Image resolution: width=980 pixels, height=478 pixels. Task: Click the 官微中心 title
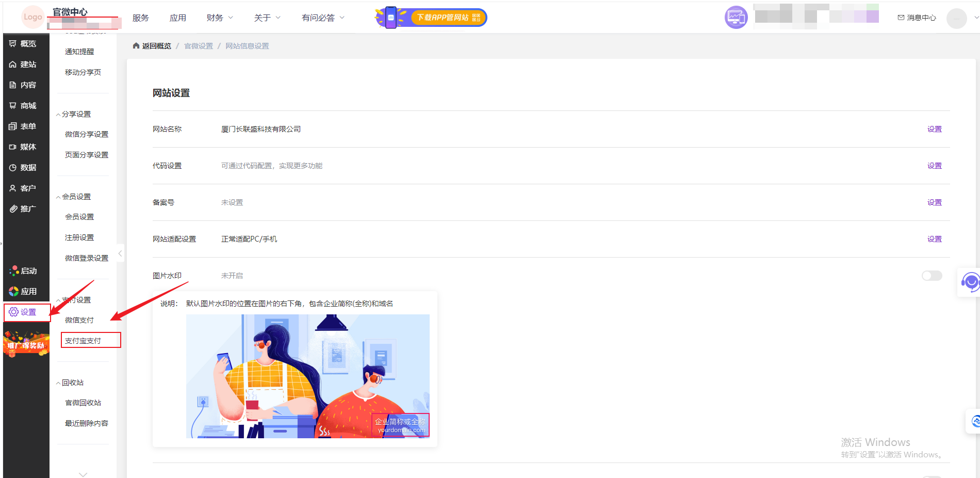70,12
